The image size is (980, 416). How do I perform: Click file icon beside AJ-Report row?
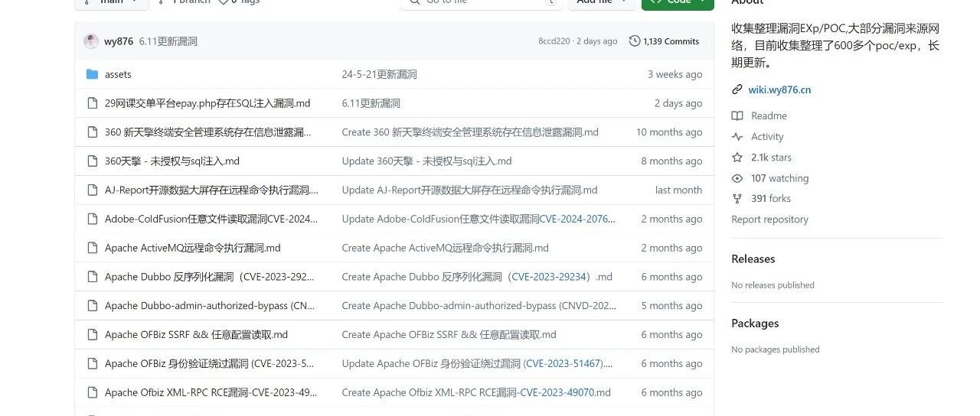(93, 190)
